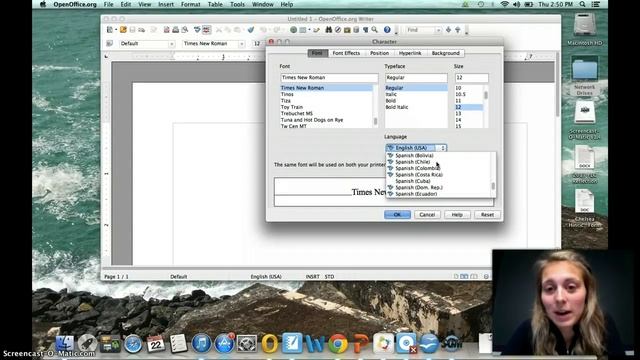
Task: Toggle the AutoSpellcheck toolbar icon
Action: coord(207,30)
